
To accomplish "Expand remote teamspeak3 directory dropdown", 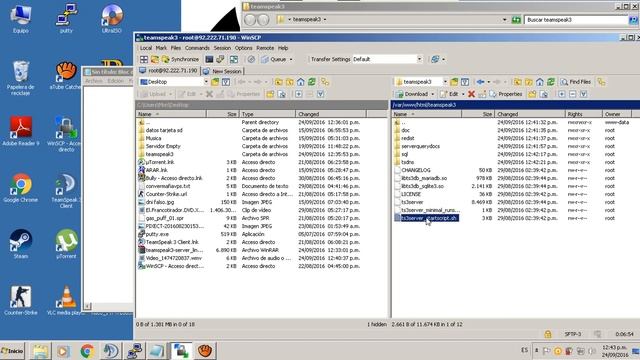I will click(445, 82).
